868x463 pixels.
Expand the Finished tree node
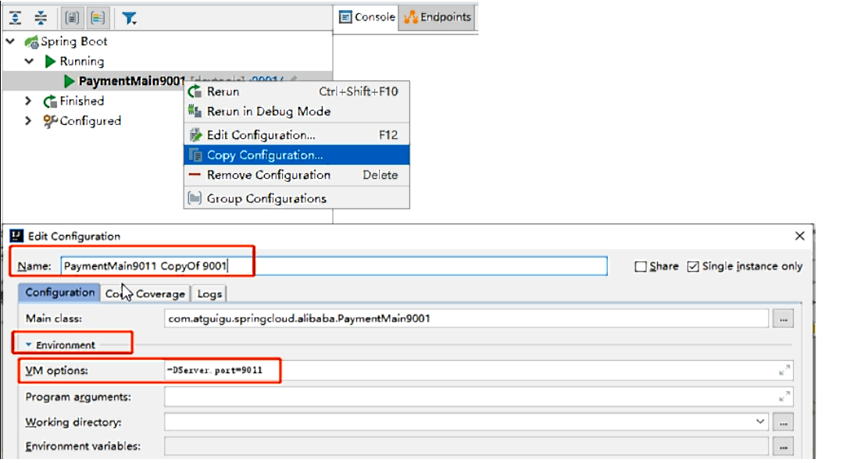(x=28, y=102)
